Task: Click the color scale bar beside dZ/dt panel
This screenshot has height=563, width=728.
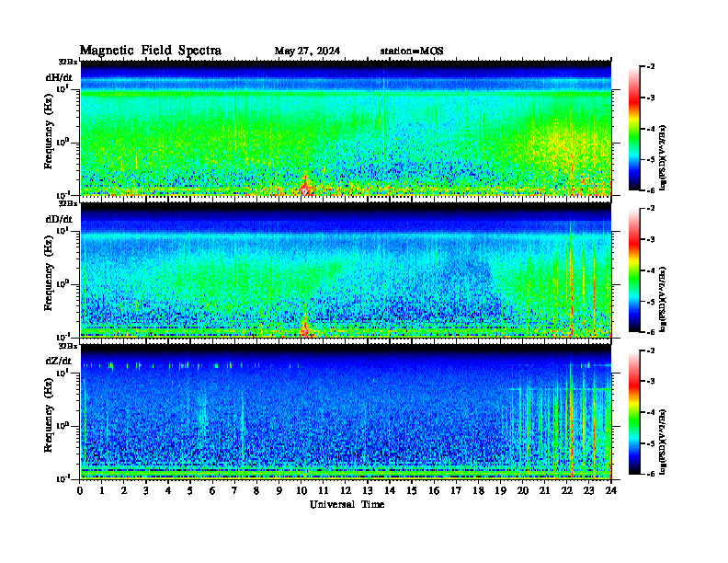Action: 634,412
